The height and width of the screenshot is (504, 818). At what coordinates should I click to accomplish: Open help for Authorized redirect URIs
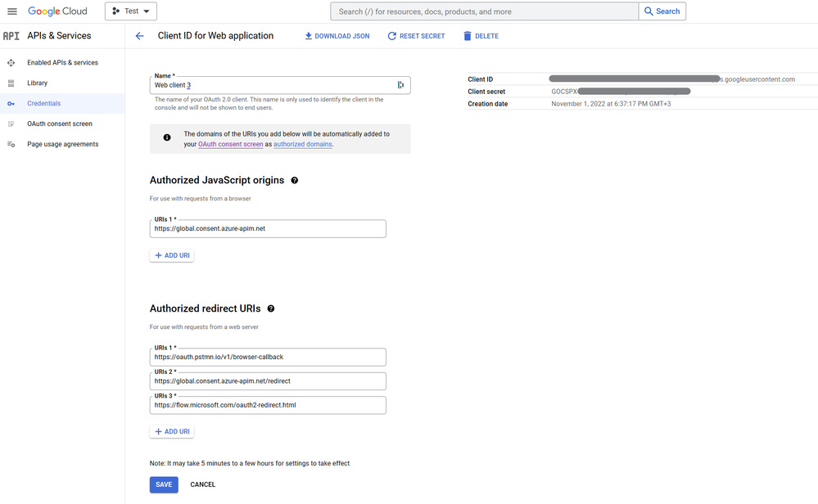tap(271, 308)
